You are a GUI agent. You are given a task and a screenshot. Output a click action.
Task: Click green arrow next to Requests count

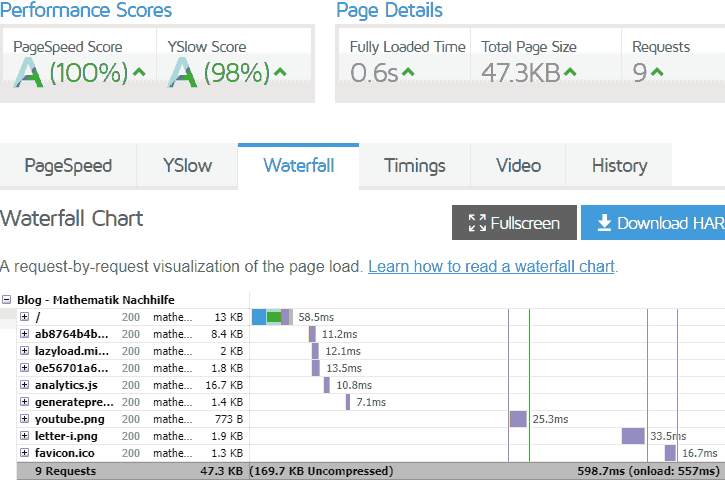tap(657, 72)
